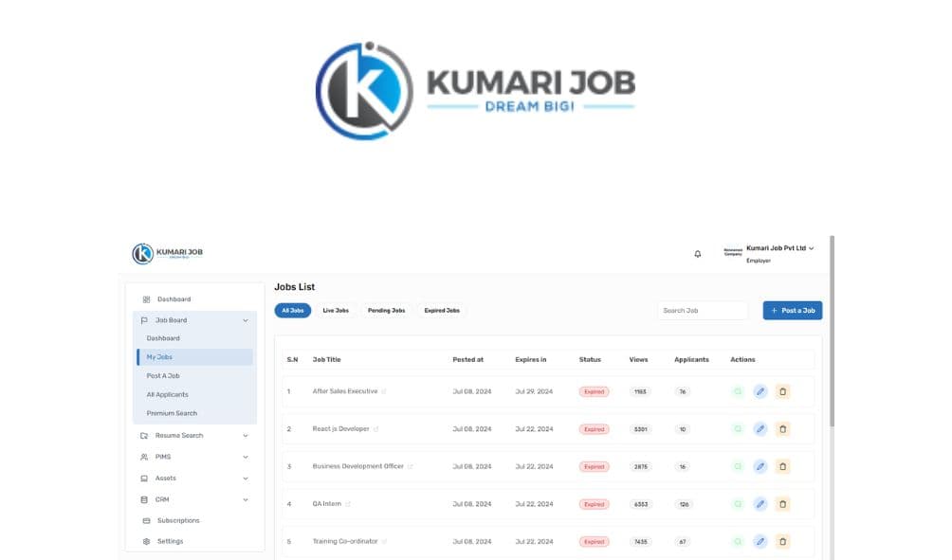Delete the QA Intern job

[782, 504]
